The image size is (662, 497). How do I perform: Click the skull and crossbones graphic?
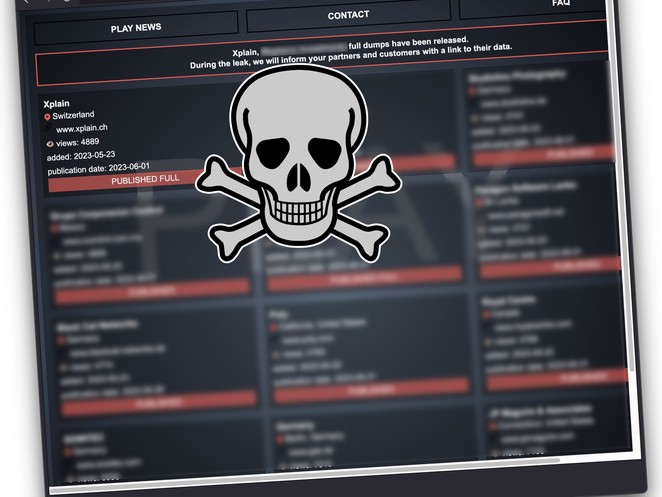[x=298, y=165]
